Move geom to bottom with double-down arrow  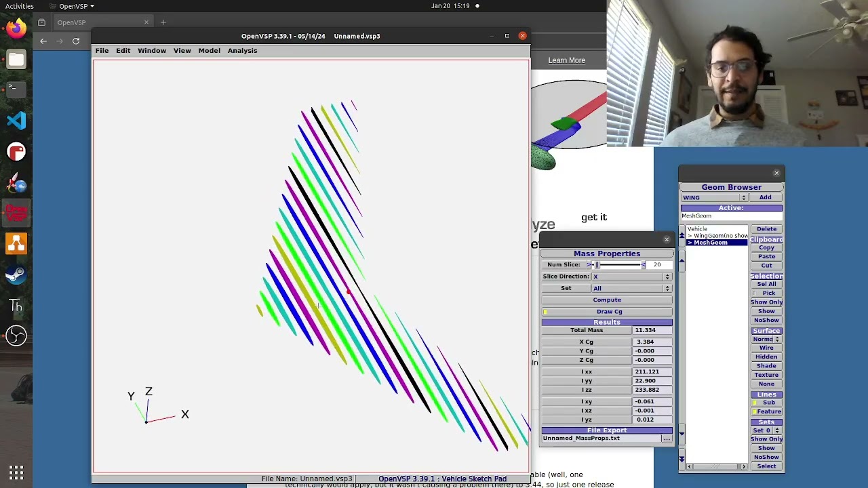point(682,459)
